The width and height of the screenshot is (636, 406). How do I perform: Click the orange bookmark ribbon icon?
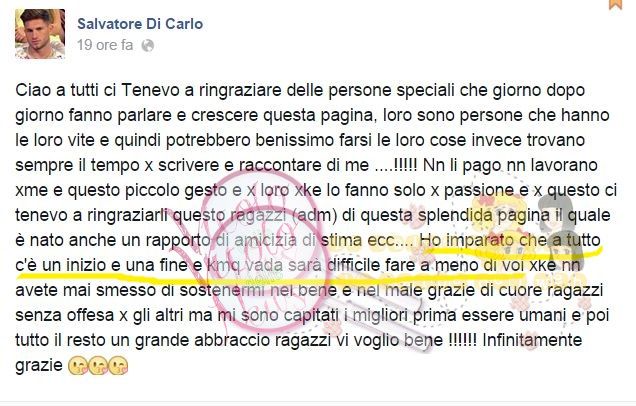point(615,4)
